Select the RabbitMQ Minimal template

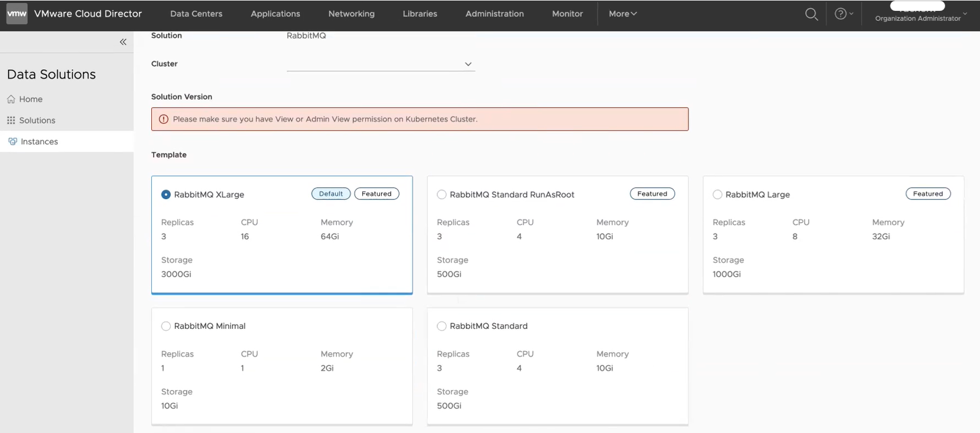point(166,326)
